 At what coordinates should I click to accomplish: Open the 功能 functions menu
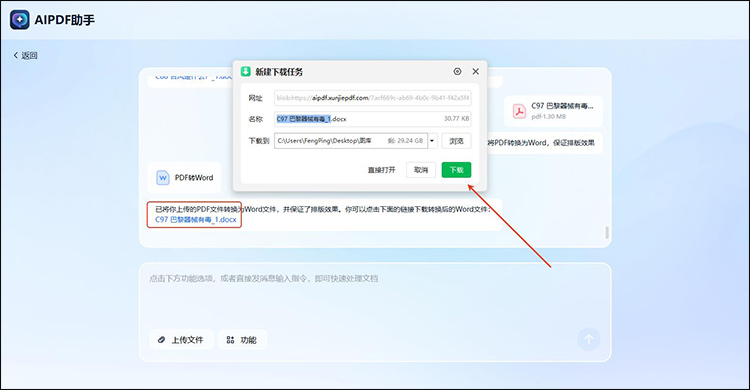tap(242, 340)
